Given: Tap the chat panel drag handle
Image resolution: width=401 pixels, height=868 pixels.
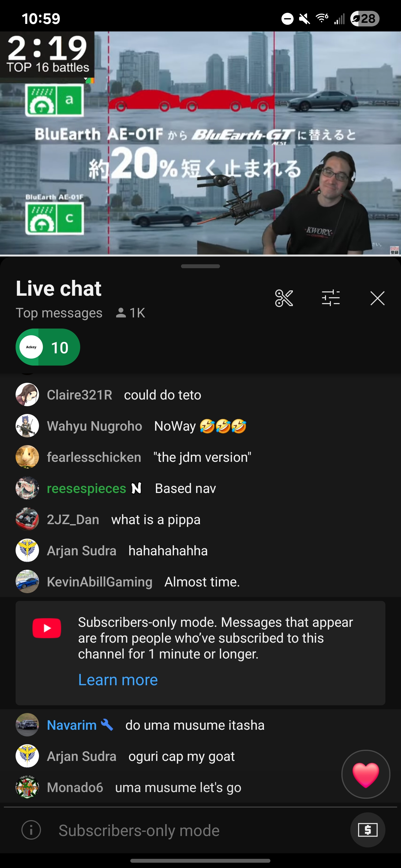Looking at the screenshot, I should point(200,266).
